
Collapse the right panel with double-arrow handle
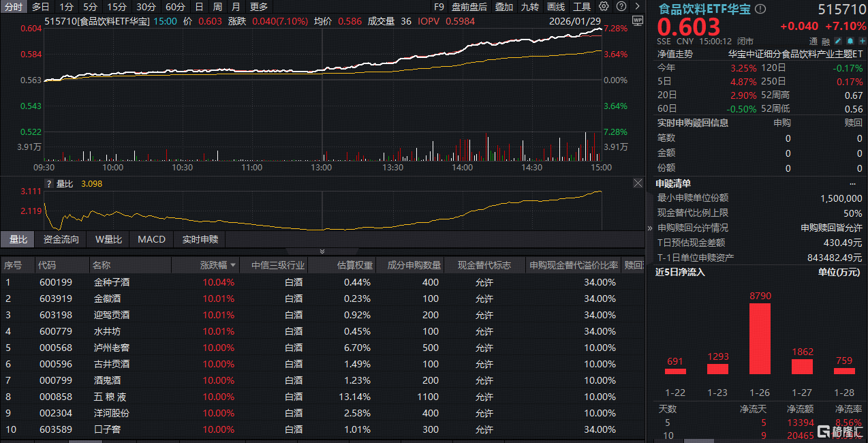point(649,228)
